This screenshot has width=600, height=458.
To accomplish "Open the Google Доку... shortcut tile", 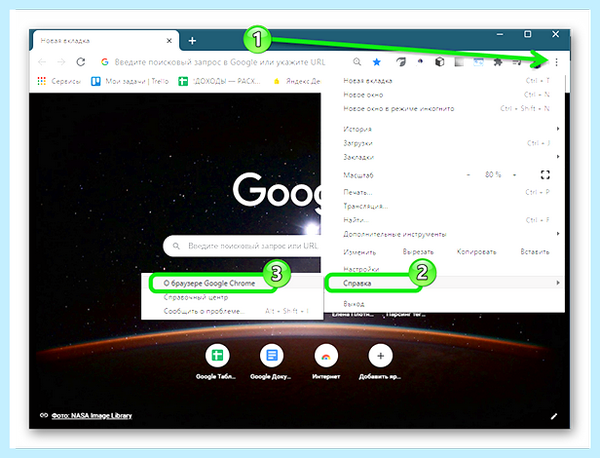I will (x=271, y=362).
